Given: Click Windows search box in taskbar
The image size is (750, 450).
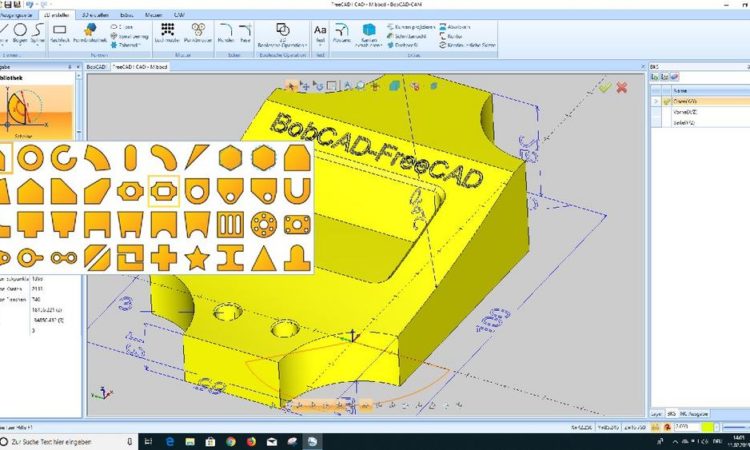Looking at the screenshot, I should tap(67, 442).
